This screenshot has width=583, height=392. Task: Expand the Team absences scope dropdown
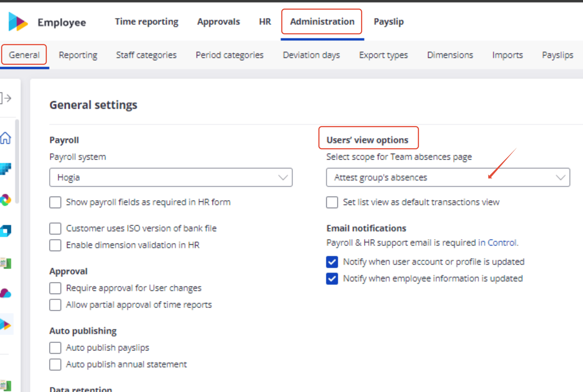pyautogui.click(x=448, y=177)
